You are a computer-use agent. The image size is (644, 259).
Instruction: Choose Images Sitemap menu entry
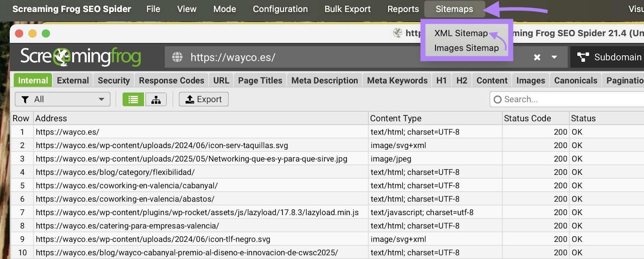click(x=466, y=48)
